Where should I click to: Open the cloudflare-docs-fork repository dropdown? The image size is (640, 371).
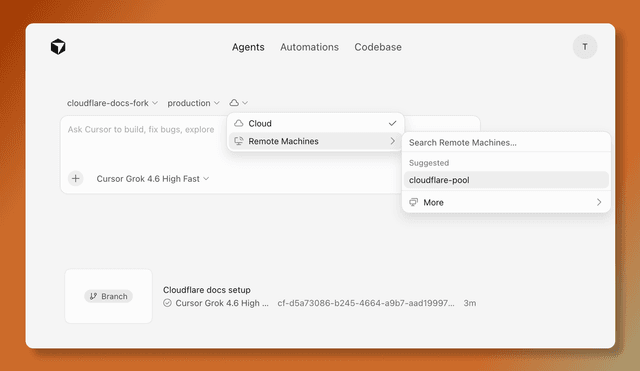(112, 103)
